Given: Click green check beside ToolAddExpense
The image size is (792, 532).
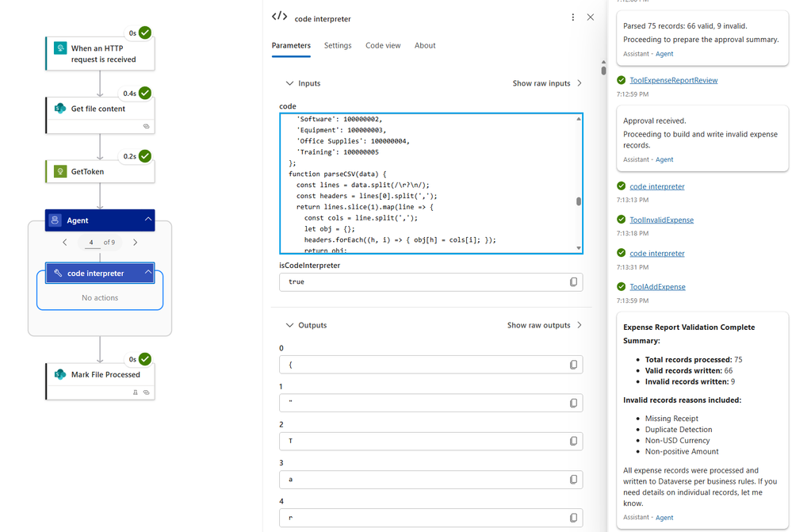Looking at the screenshot, I should point(622,286).
